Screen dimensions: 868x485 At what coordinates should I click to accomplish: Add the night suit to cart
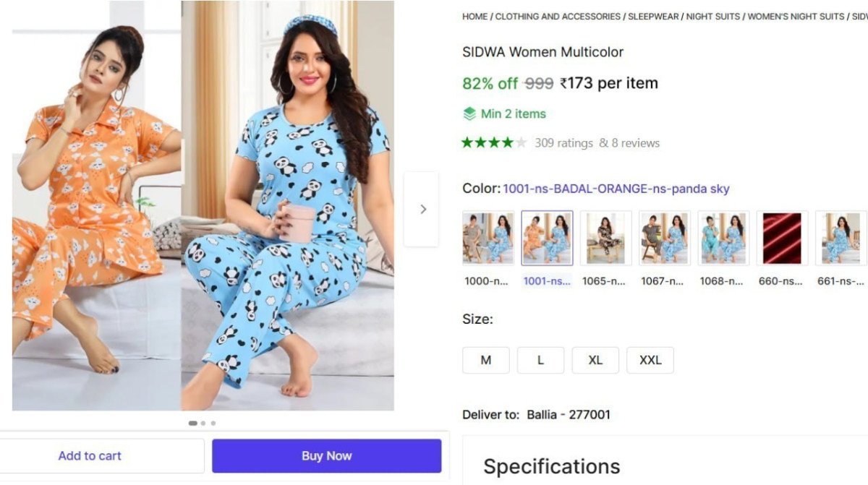click(90, 455)
